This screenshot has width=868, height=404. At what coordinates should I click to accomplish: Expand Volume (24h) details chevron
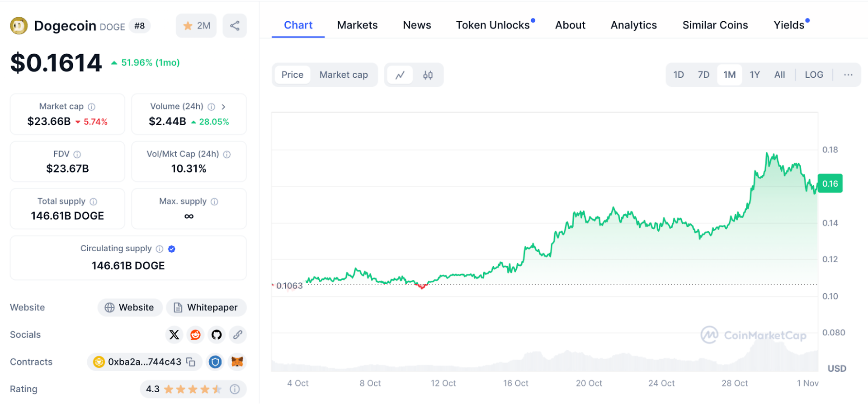click(x=223, y=107)
